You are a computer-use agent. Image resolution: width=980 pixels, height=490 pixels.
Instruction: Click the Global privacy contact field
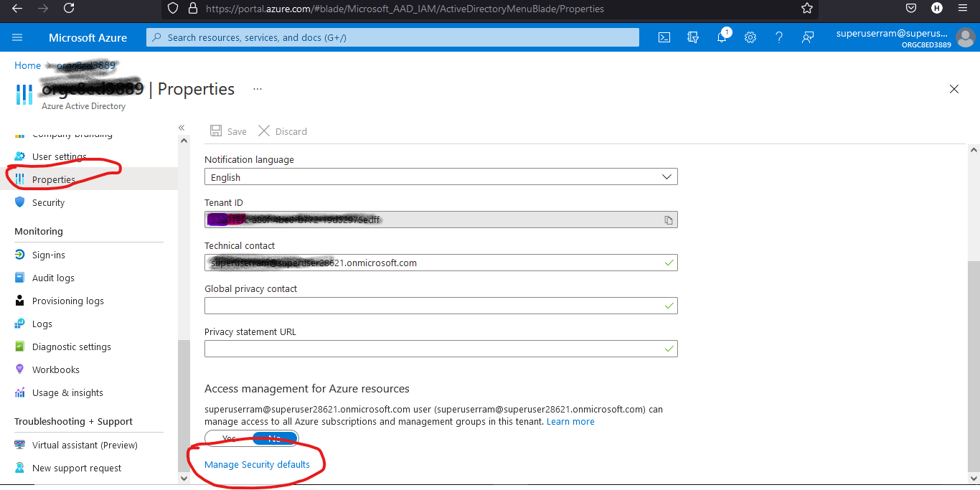point(440,306)
